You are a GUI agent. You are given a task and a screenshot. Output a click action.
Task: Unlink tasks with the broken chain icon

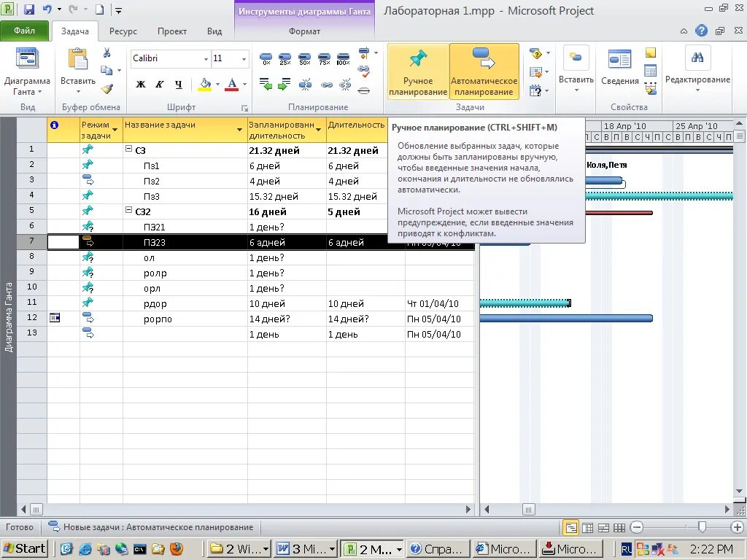tap(345, 85)
